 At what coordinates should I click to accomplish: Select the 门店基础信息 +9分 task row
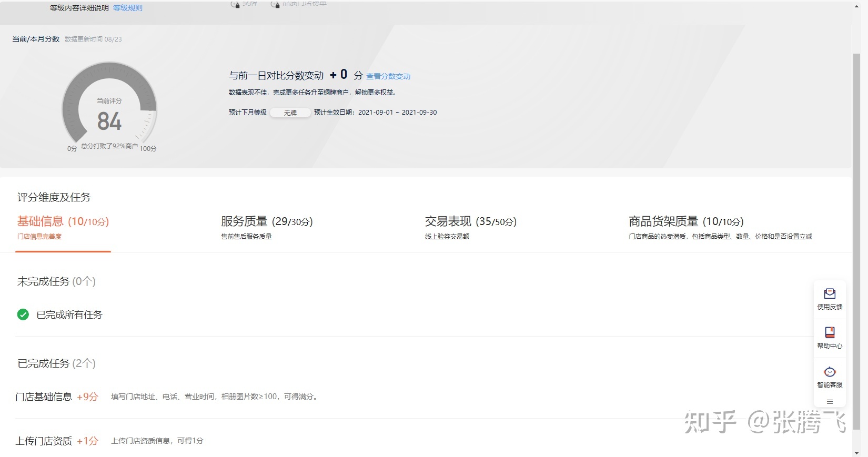[413, 397]
